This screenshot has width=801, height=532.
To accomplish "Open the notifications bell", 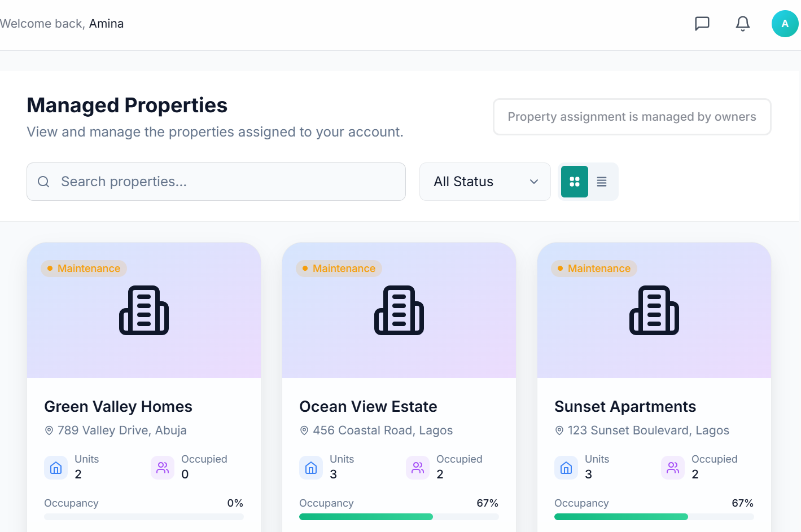I will (x=743, y=24).
